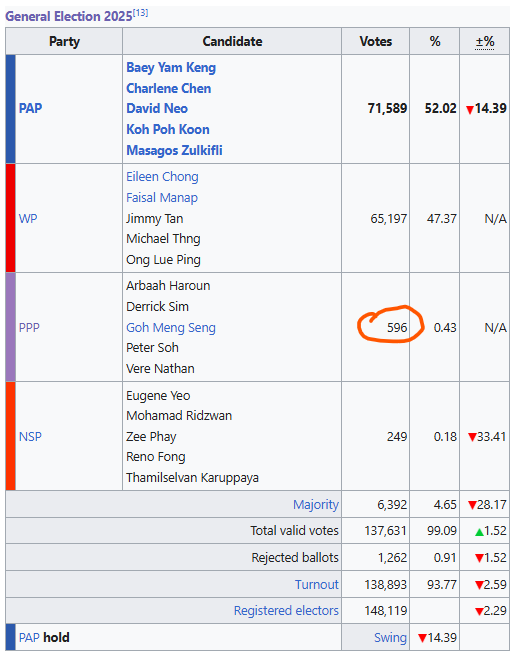Open Baey Yam Keng's page
The height and width of the screenshot is (652, 522).
(x=171, y=67)
